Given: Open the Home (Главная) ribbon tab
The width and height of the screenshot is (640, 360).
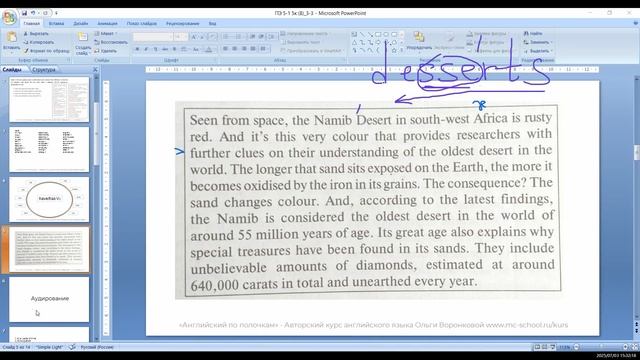Looking at the screenshot, I should pyautogui.click(x=31, y=24).
